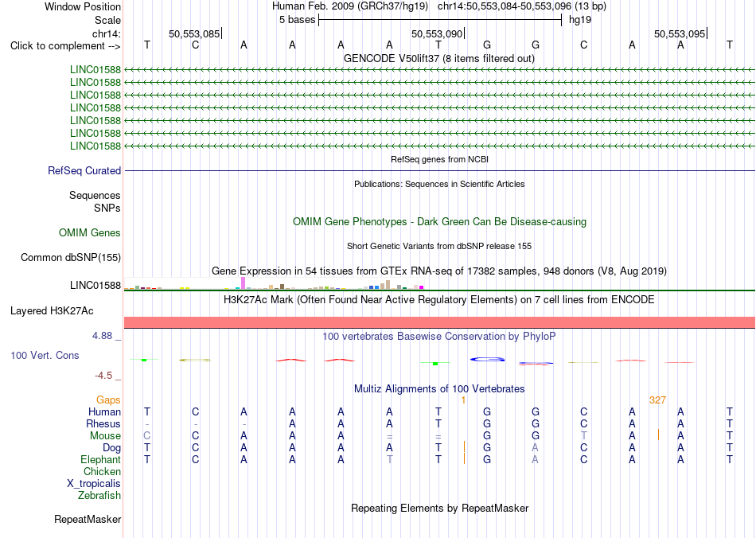Open Repeating Elements by RepeatMasker title

coord(439,508)
